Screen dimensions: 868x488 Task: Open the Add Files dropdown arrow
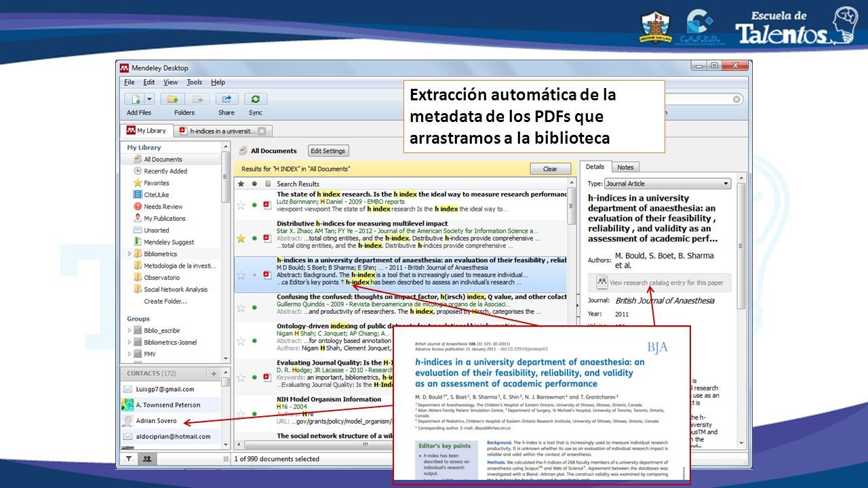click(x=149, y=99)
